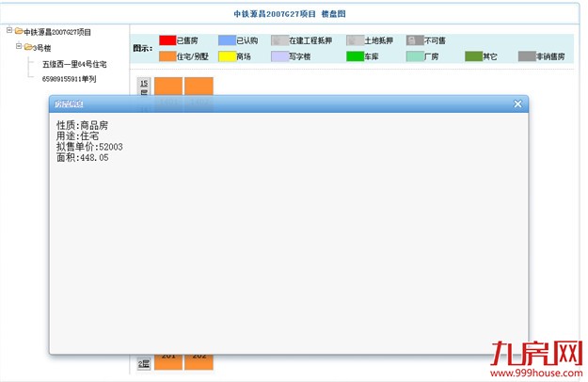Select the 3号楼 tree label
This screenshot has height=382, width=588.
(x=41, y=48)
